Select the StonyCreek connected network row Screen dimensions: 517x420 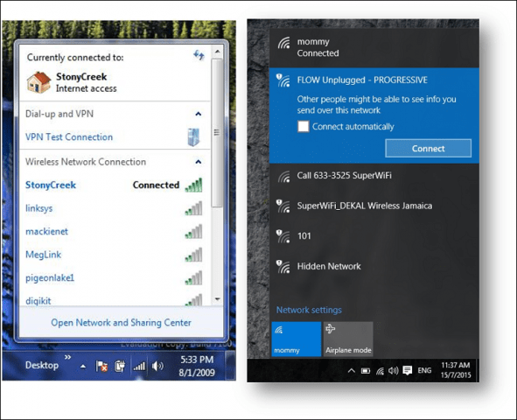click(114, 185)
